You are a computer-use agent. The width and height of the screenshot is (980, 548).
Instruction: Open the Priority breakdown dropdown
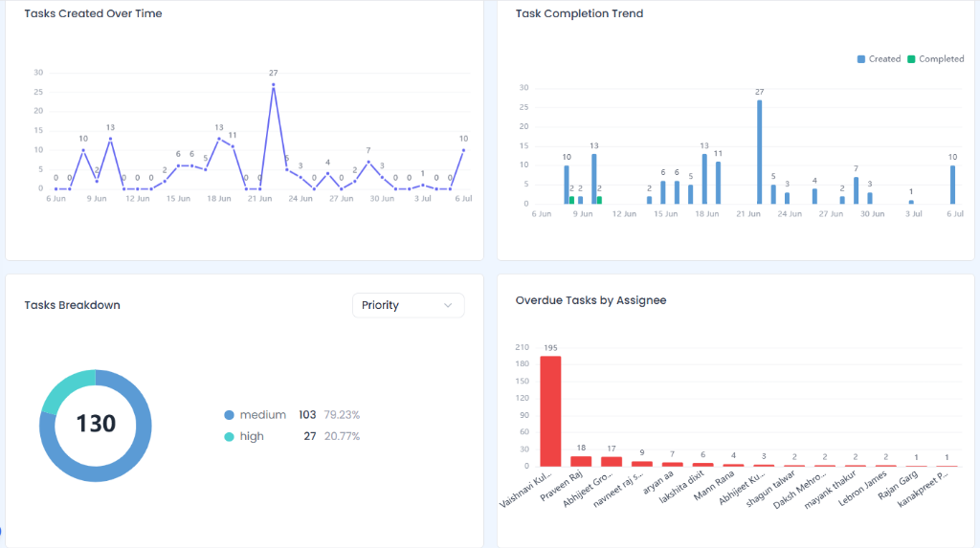pos(408,305)
